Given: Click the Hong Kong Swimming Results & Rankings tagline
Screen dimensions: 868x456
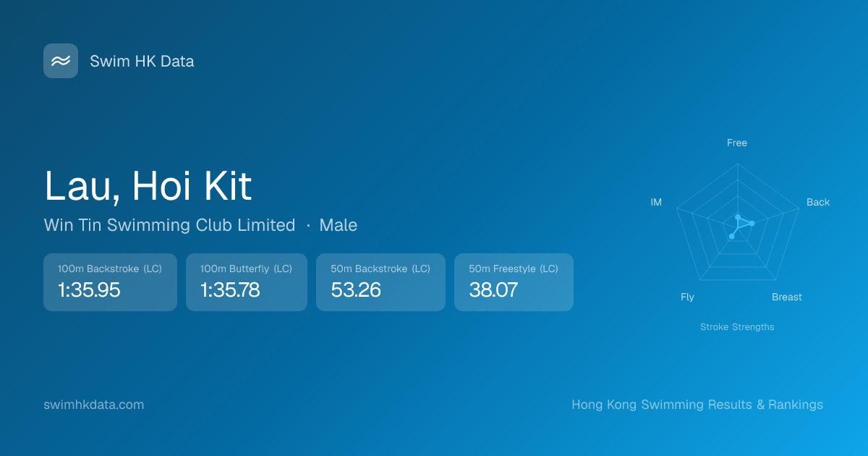Looking at the screenshot, I should (697, 405).
